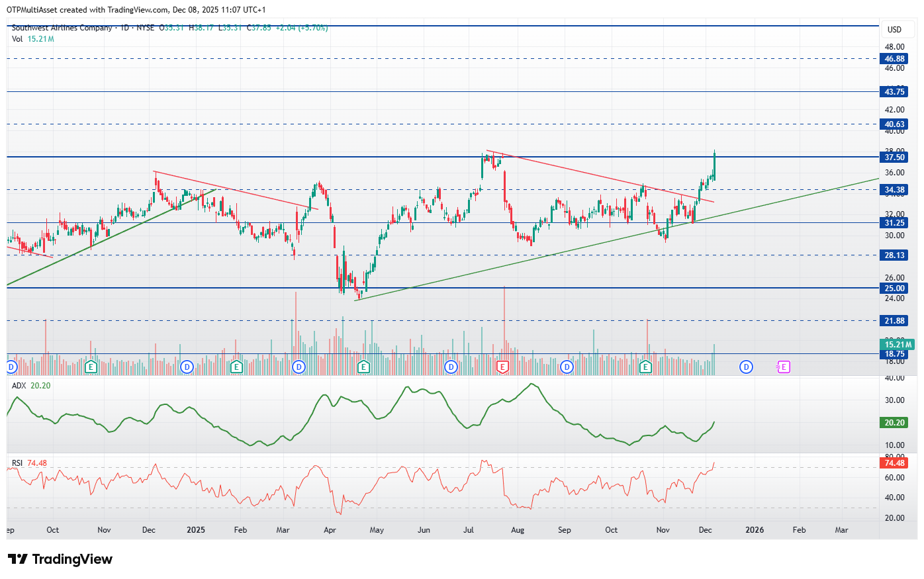Image resolution: width=924 pixels, height=579 pixels.
Task: Click the May label on the time axis
Action: (377, 530)
